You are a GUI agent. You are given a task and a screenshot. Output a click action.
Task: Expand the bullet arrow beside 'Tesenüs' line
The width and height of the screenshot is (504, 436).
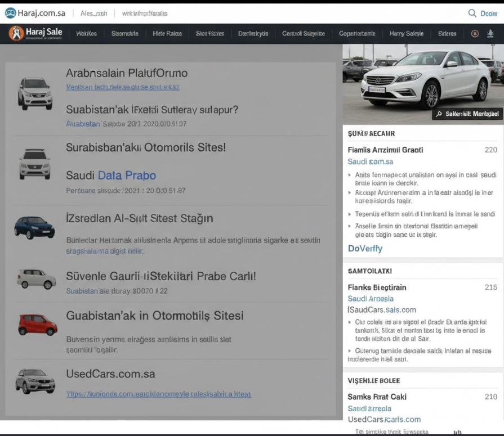click(350, 214)
